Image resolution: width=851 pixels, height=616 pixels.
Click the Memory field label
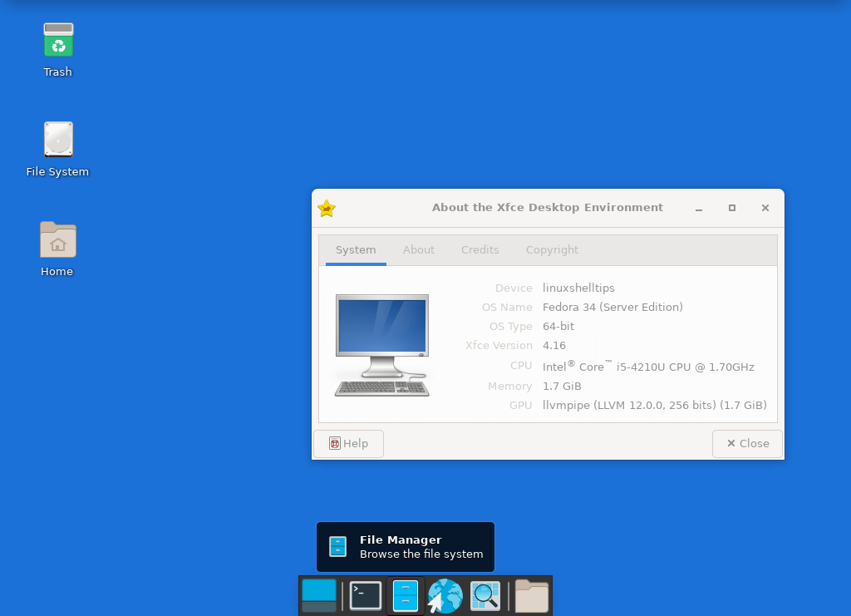click(x=509, y=386)
